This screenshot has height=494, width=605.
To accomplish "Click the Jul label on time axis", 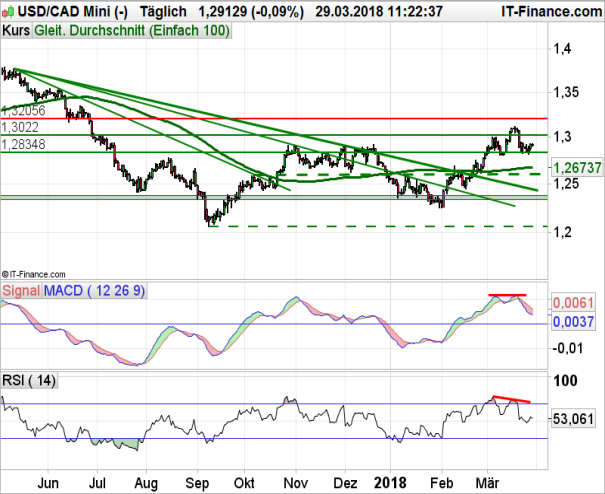I will click(x=97, y=483).
